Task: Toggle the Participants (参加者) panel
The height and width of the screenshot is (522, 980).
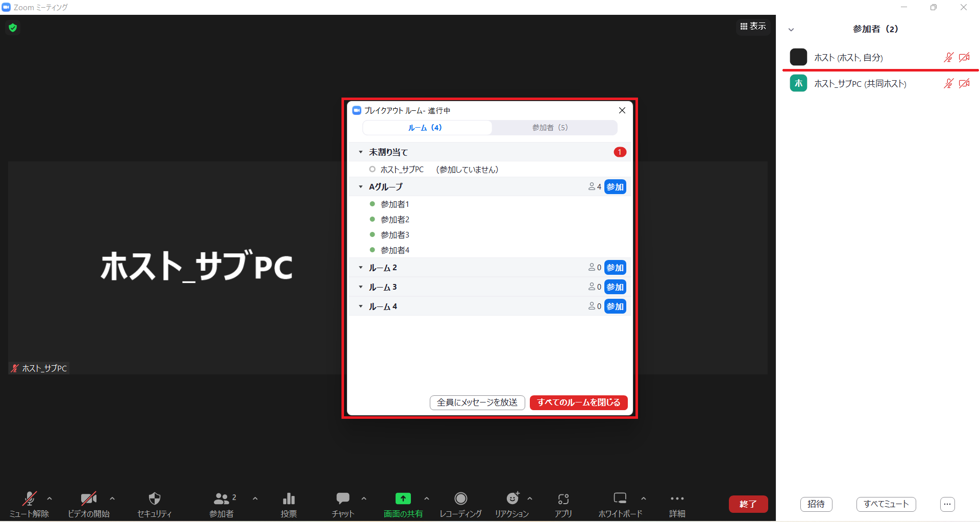Action: click(x=221, y=499)
